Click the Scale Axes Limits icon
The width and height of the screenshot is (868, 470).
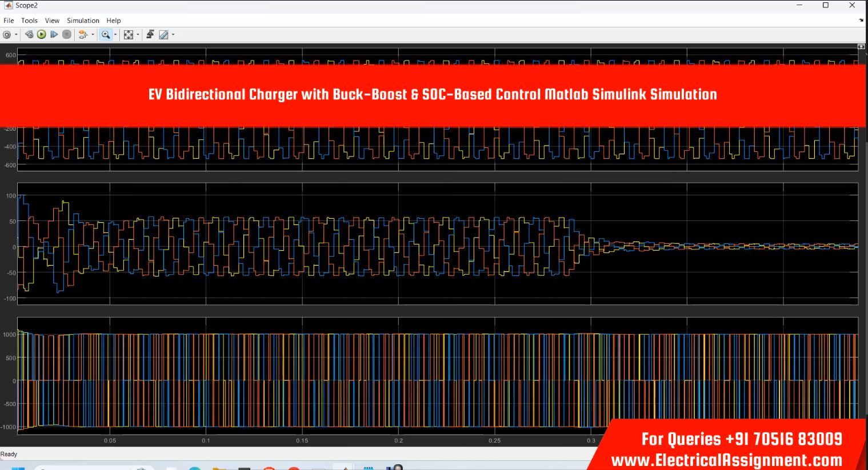pyautogui.click(x=129, y=35)
